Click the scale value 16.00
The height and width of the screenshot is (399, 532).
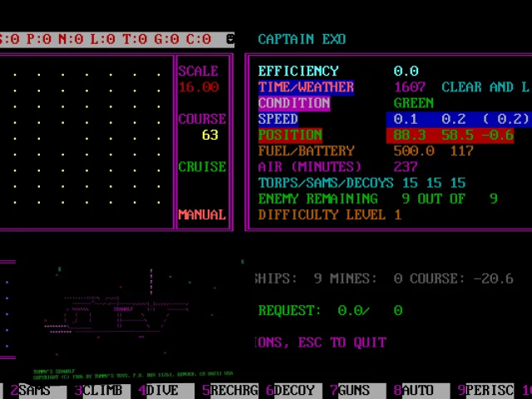tap(199, 87)
